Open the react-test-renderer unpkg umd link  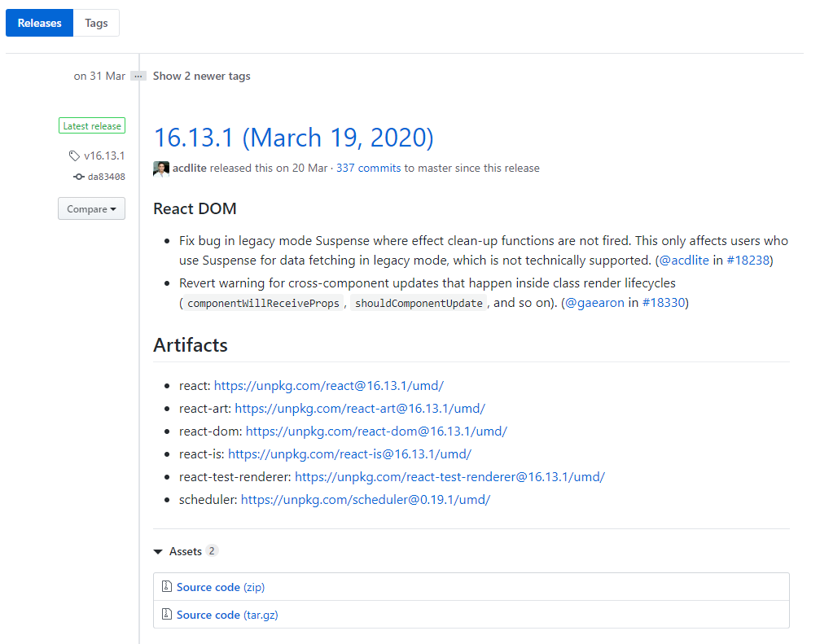(449, 477)
